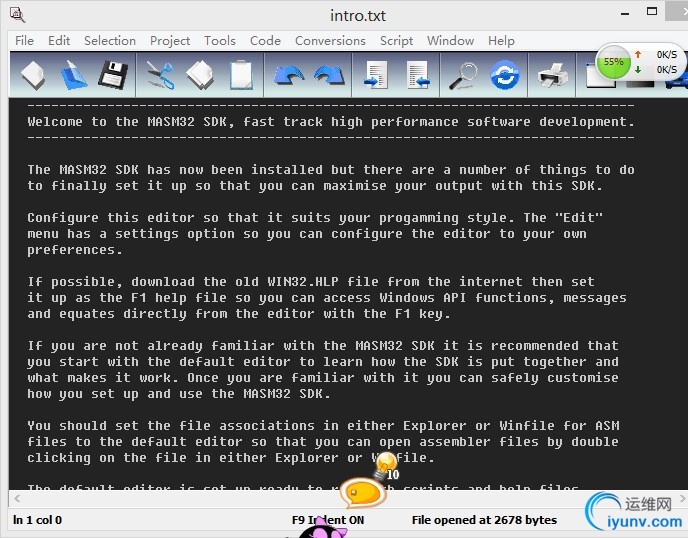Screen dimensions: 688x538
Task: Open the Project menu
Action: (x=170, y=41)
